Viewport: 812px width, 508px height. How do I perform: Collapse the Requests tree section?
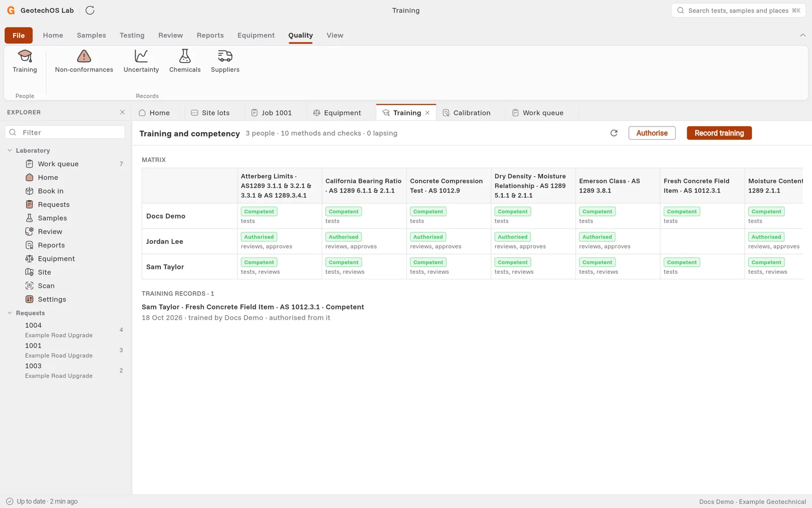pos(10,313)
